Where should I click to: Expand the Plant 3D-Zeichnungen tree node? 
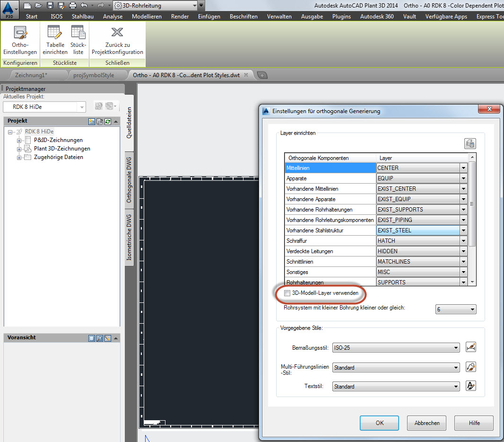point(19,149)
